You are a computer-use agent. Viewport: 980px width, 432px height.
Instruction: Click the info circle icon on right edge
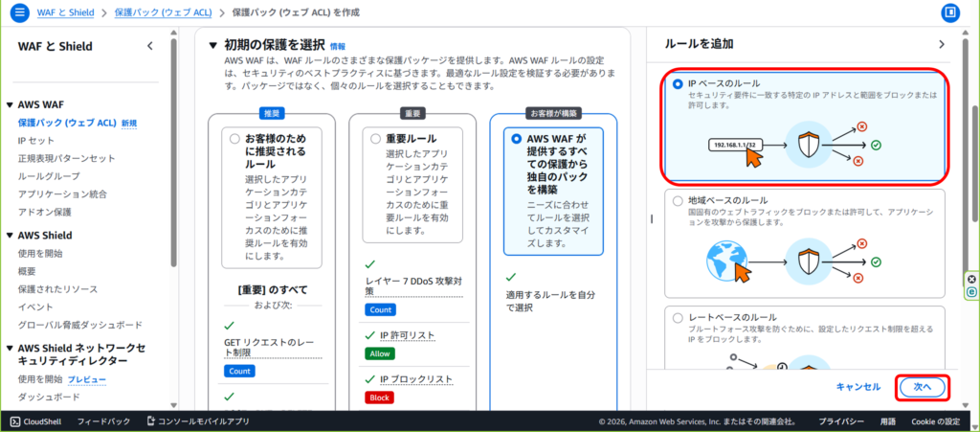point(971,280)
